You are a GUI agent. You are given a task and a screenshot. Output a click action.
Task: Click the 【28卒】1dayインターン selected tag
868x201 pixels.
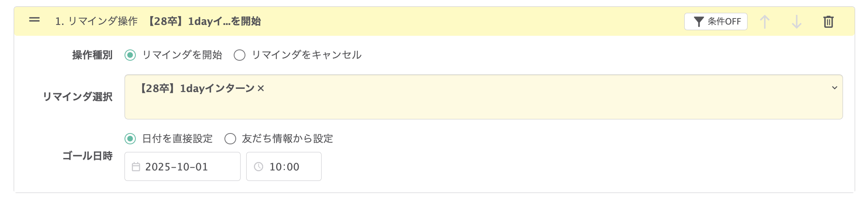point(197,88)
